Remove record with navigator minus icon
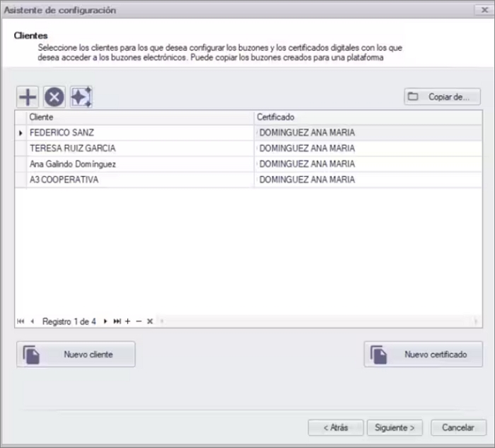Viewport: 495px width, 448px height. (x=139, y=321)
